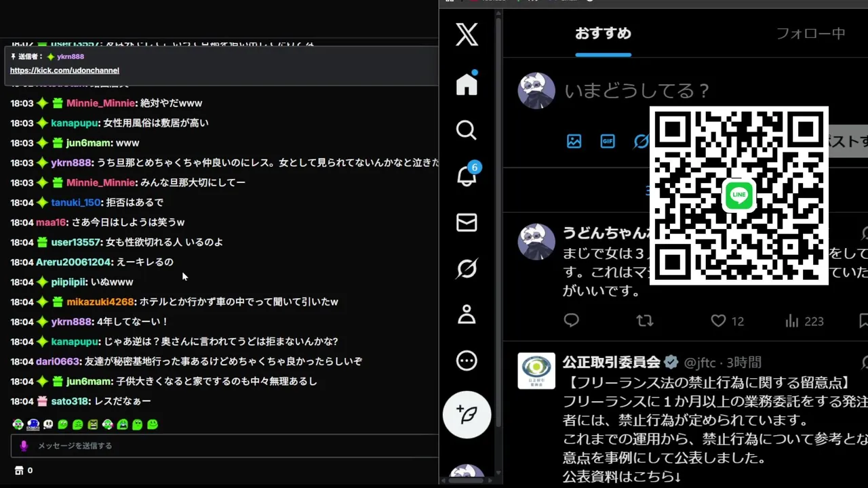Screen dimensions: 868x488
Task: Click the purple microphone icon in chat input
Action: point(24,445)
